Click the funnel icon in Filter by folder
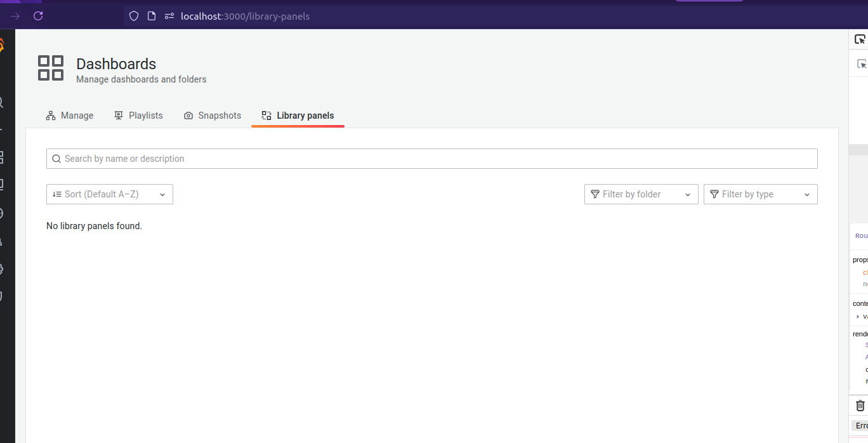Image resolution: width=868 pixels, height=443 pixels. 595,194
